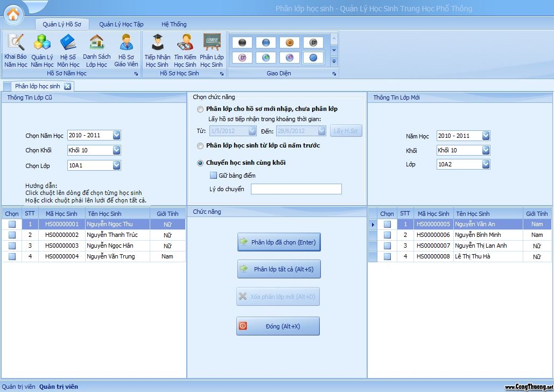Select Phân lớp cho hồ sơ mới nhập

tap(200, 109)
